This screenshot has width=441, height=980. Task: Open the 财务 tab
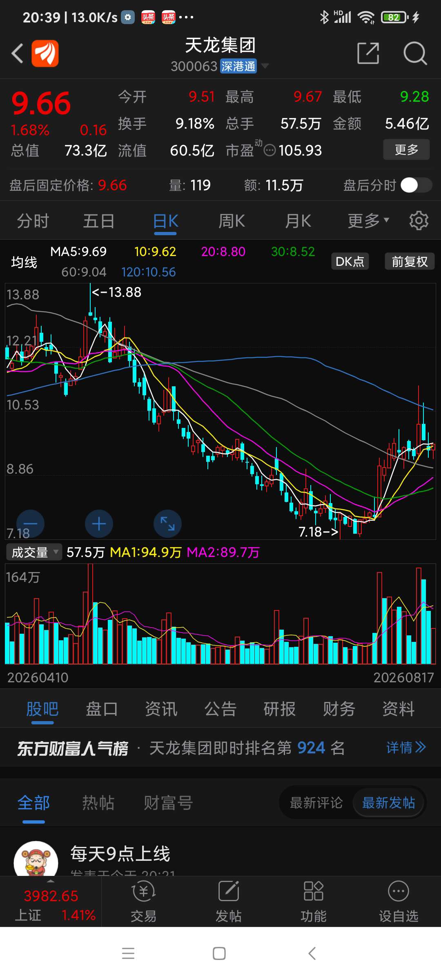click(x=339, y=709)
